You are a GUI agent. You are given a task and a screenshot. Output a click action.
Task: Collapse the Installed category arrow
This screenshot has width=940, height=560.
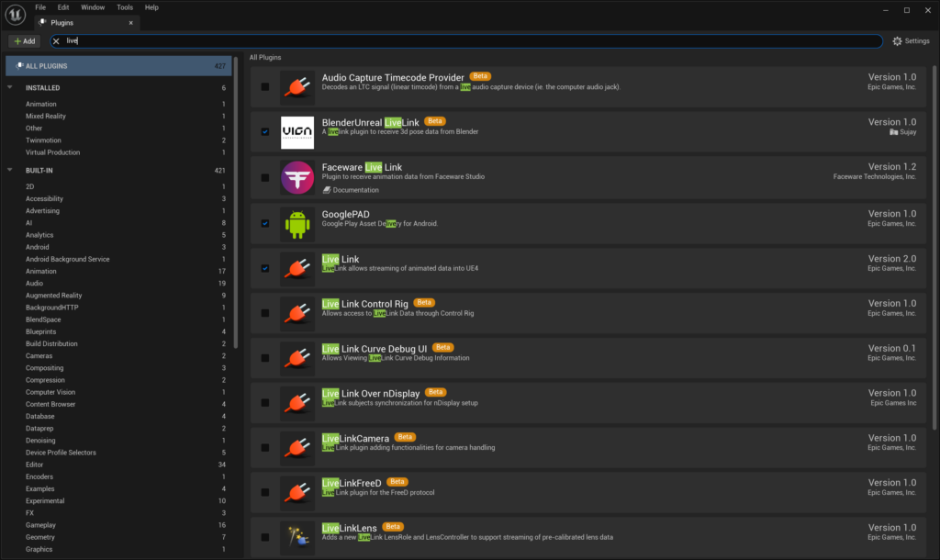(10, 87)
